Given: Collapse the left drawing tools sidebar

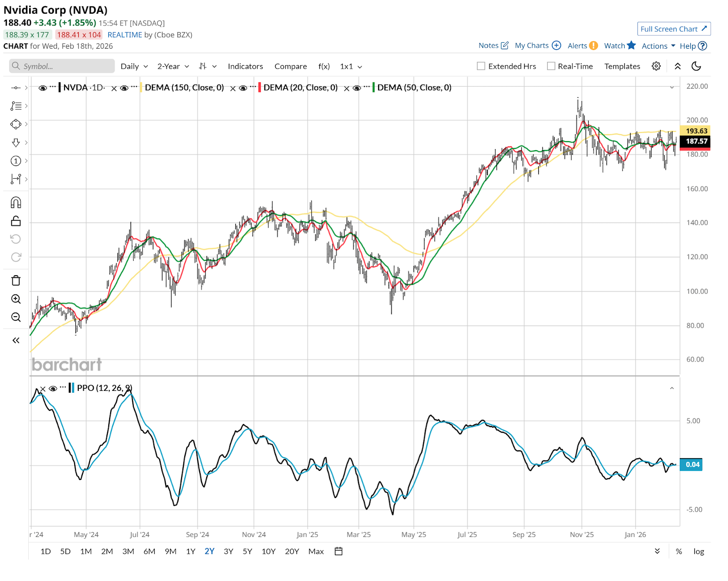Looking at the screenshot, I should pyautogui.click(x=16, y=340).
